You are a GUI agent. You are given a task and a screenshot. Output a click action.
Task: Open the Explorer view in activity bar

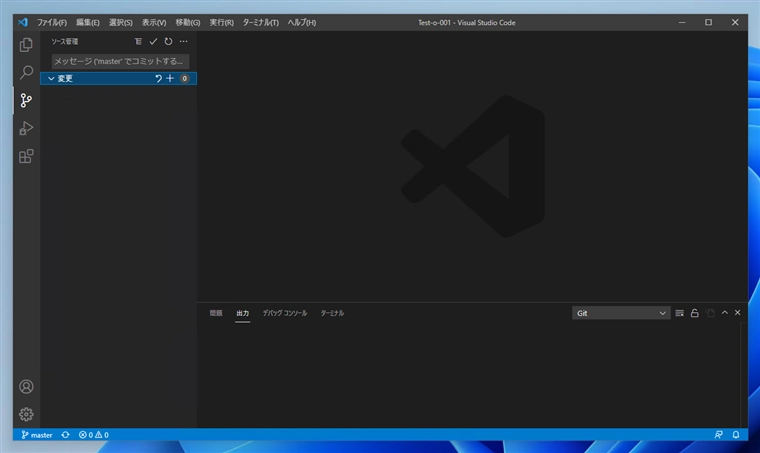coord(26,45)
